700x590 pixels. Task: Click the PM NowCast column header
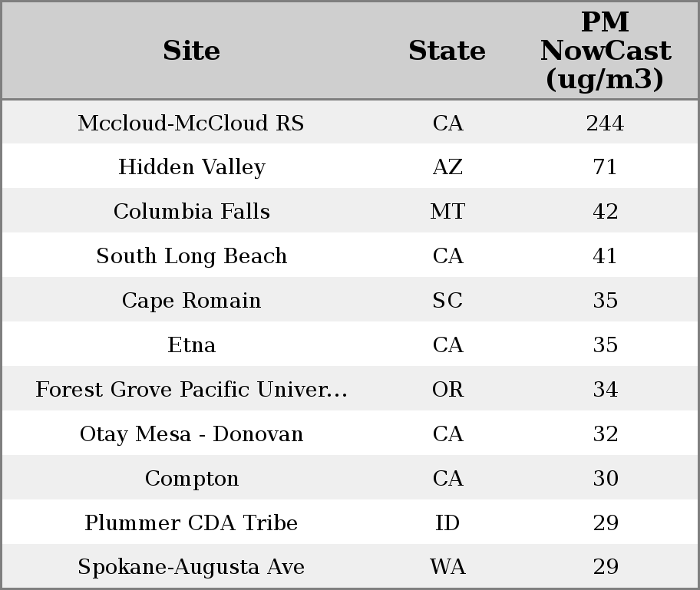(605, 51)
